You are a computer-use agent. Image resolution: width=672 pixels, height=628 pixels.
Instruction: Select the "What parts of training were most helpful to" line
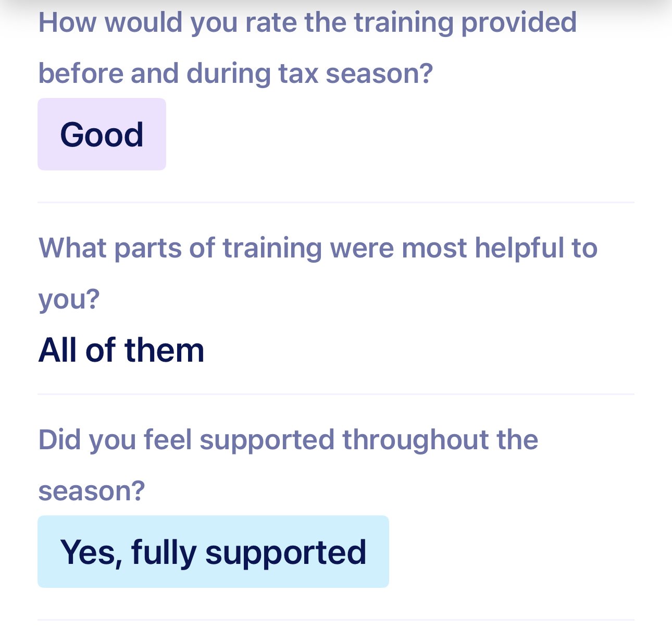point(318,248)
